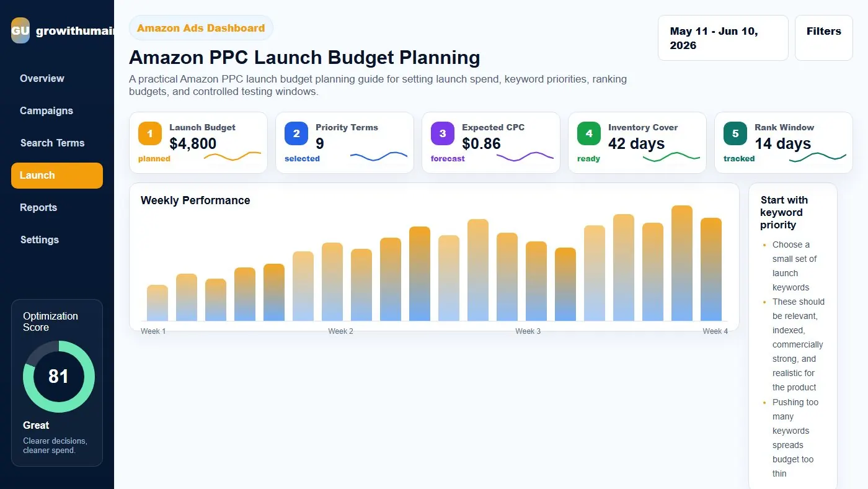Click the Start with keyword priority heading
This screenshot has width=868, height=489.
point(784,212)
